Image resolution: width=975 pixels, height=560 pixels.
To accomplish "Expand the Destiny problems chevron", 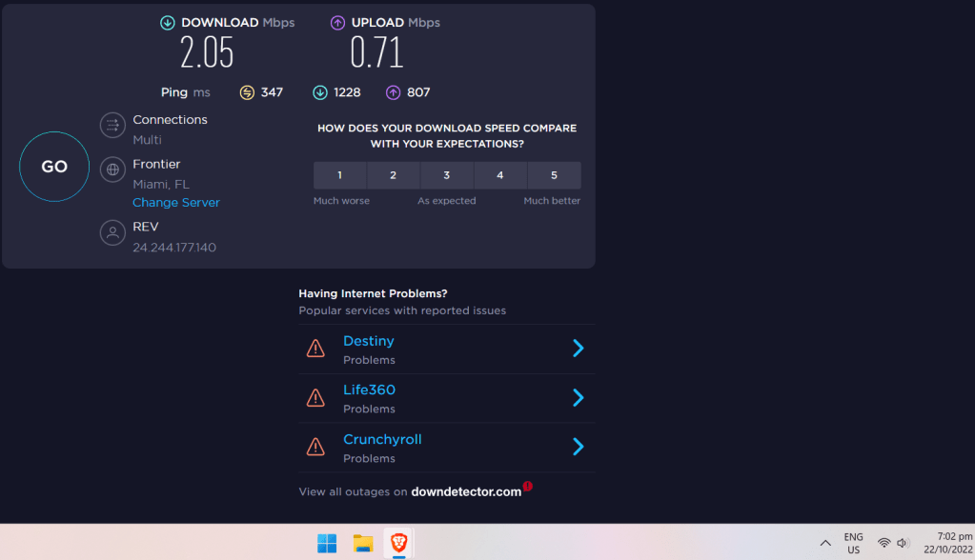I will [x=578, y=349].
